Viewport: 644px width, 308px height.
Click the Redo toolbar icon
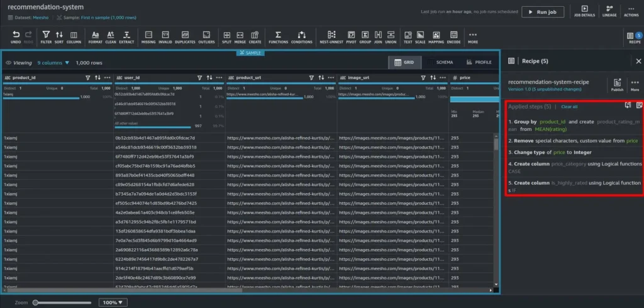point(28,37)
